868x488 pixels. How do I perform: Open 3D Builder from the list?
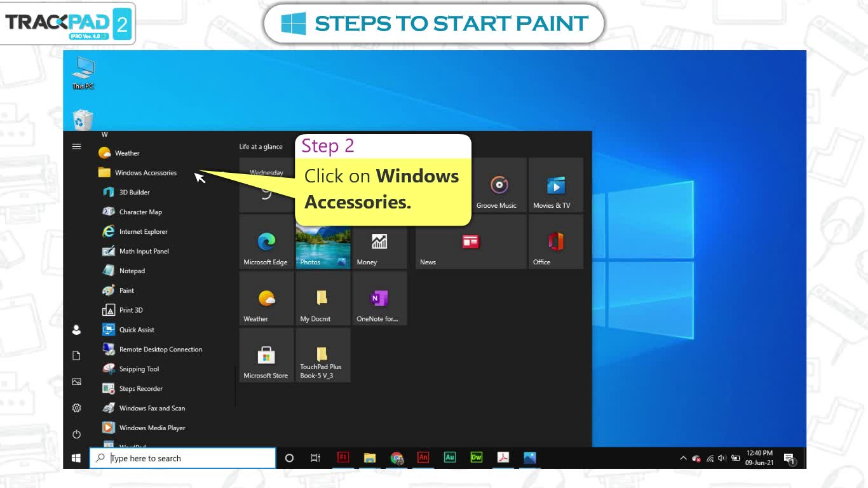tap(126, 193)
